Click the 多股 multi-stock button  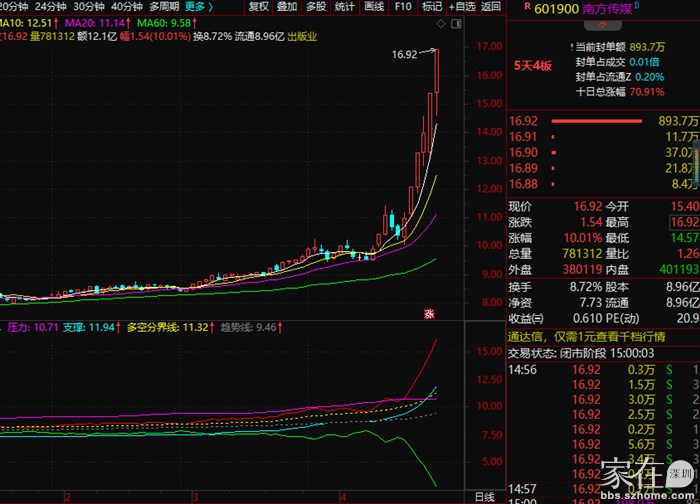[316, 6]
